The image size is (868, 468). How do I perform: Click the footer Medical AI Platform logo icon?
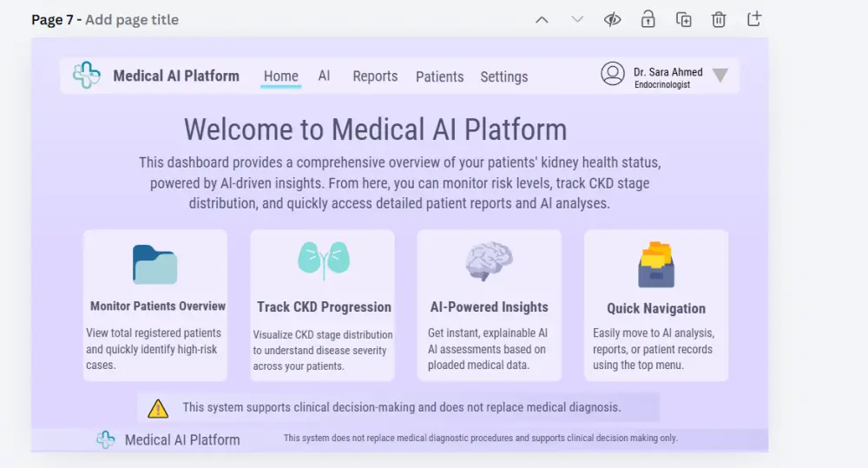tap(106, 439)
